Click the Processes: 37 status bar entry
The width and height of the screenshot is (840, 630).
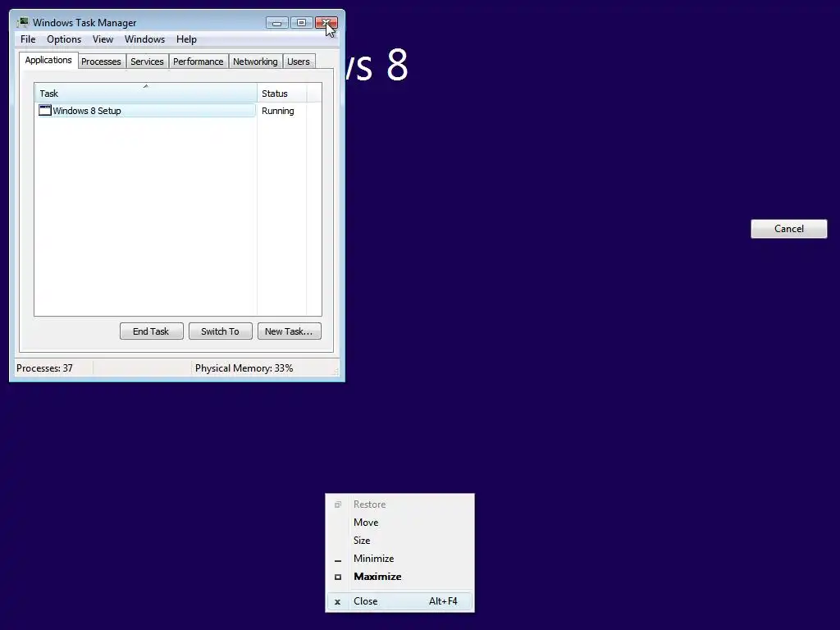point(44,368)
